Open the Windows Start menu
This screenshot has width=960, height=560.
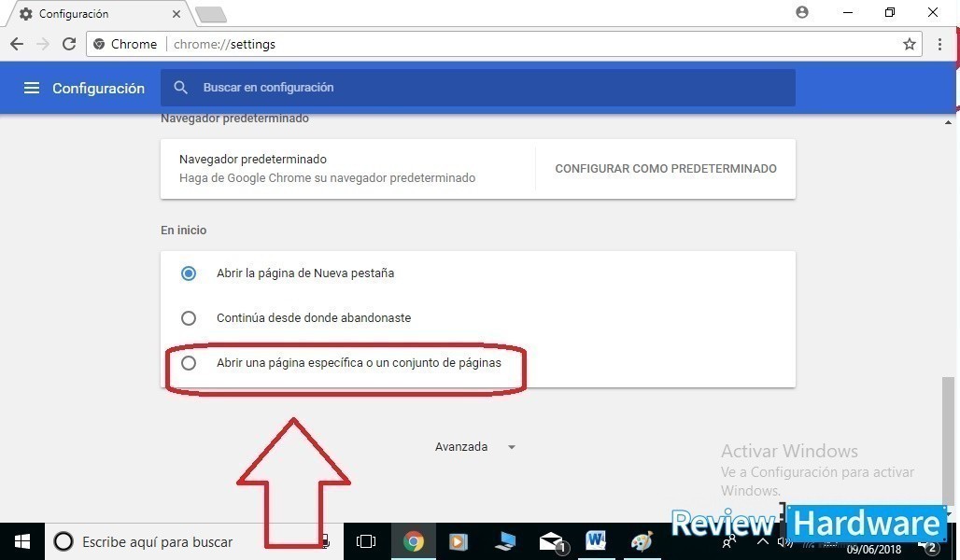coord(22,541)
